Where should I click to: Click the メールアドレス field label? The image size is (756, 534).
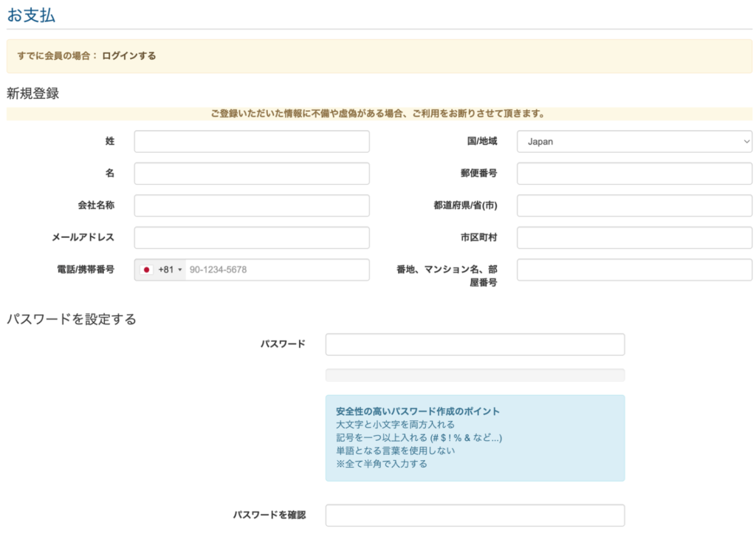[x=83, y=237]
